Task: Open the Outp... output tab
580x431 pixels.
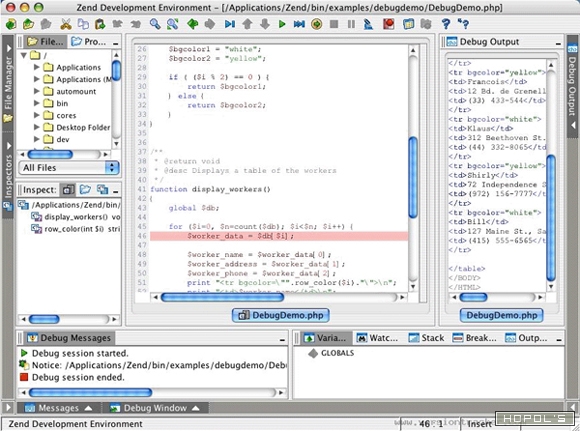Action: (x=526, y=338)
